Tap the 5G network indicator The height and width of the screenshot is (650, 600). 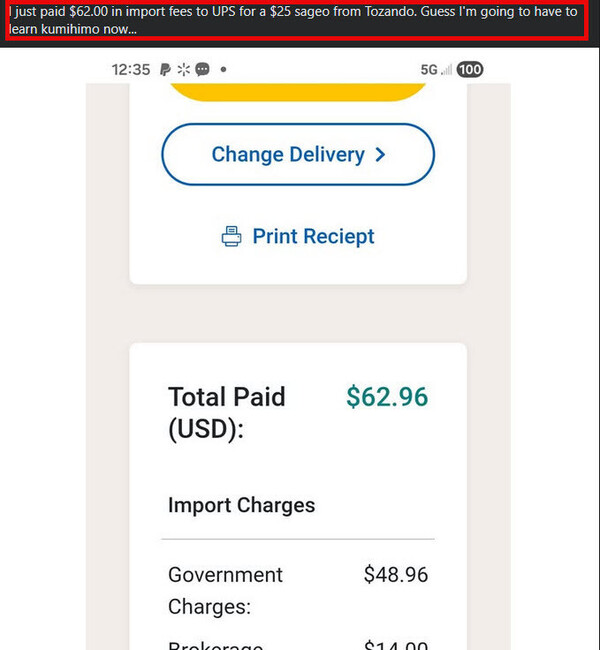tap(429, 70)
